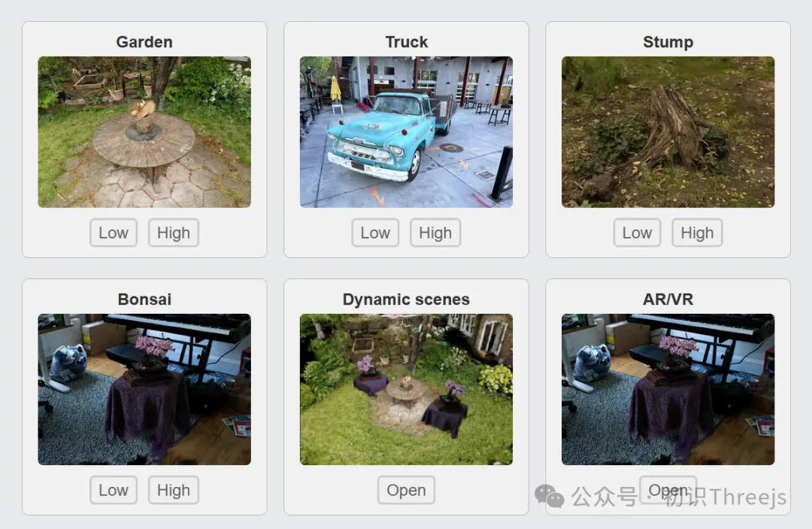Viewport: 812px width, 529px height.
Task: Click the Dynamic scenes garden thumbnail
Action: click(406, 389)
